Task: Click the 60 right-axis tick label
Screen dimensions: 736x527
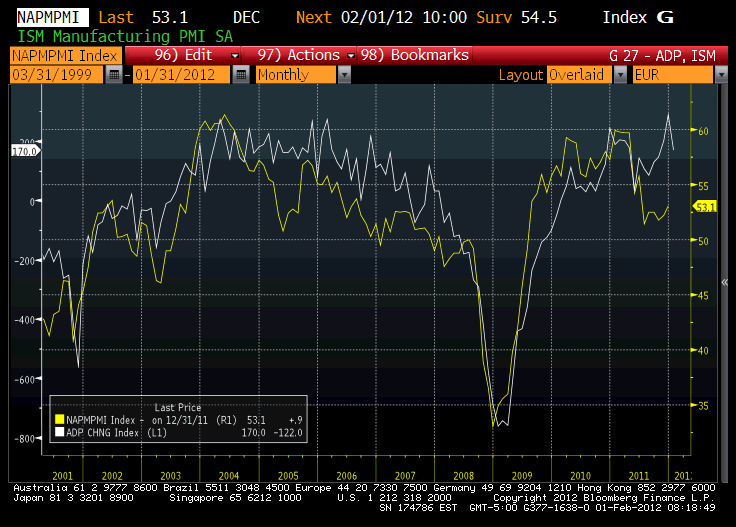Action: (x=703, y=131)
